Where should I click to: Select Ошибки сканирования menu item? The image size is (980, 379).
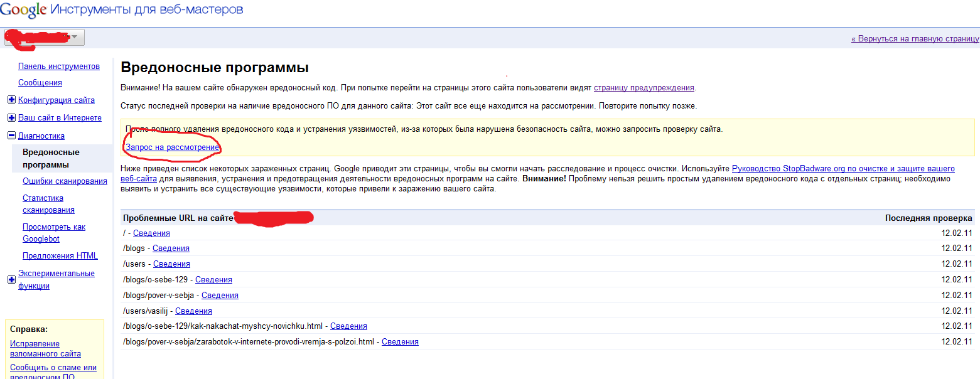coord(65,181)
